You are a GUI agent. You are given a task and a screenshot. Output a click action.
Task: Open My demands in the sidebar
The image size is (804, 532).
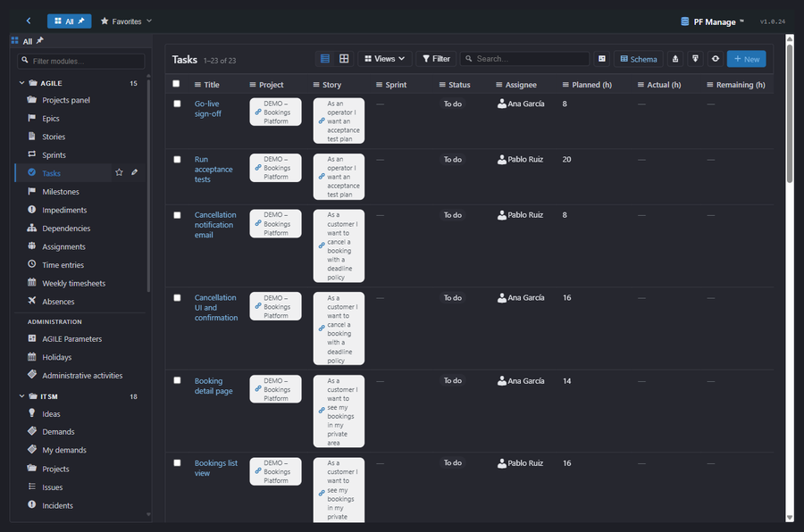(64, 450)
